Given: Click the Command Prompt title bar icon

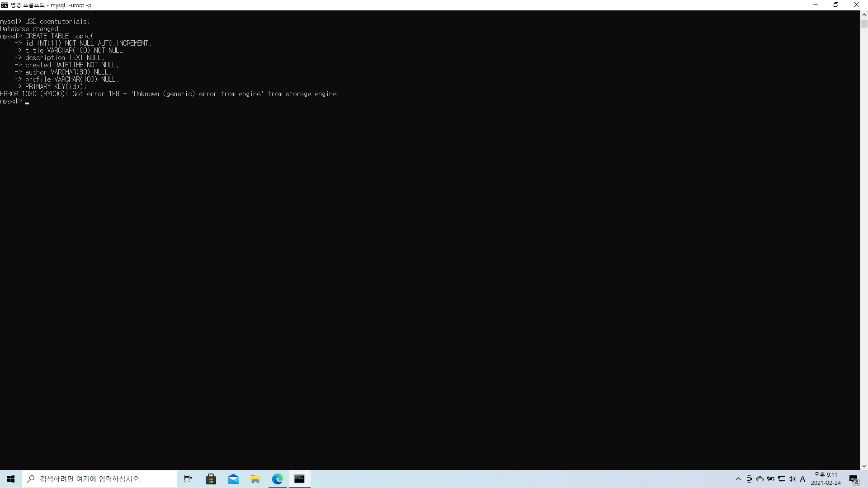Looking at the screenshot, I should [5, 5].
